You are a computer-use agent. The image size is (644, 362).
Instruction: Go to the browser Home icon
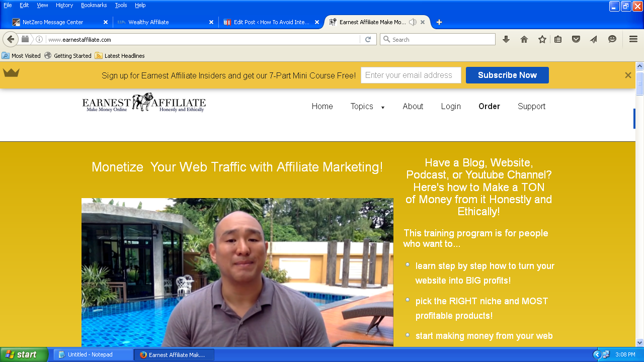coord(524,39)
